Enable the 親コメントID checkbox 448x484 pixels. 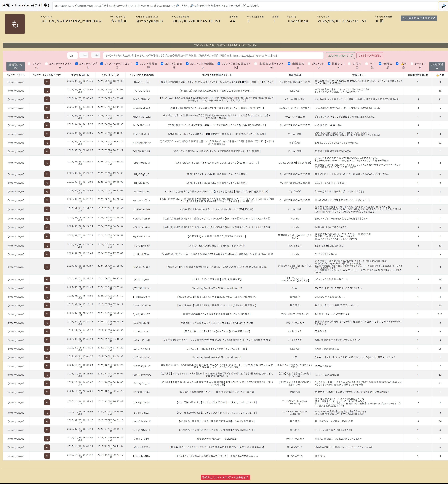click(x=309, y=64)
